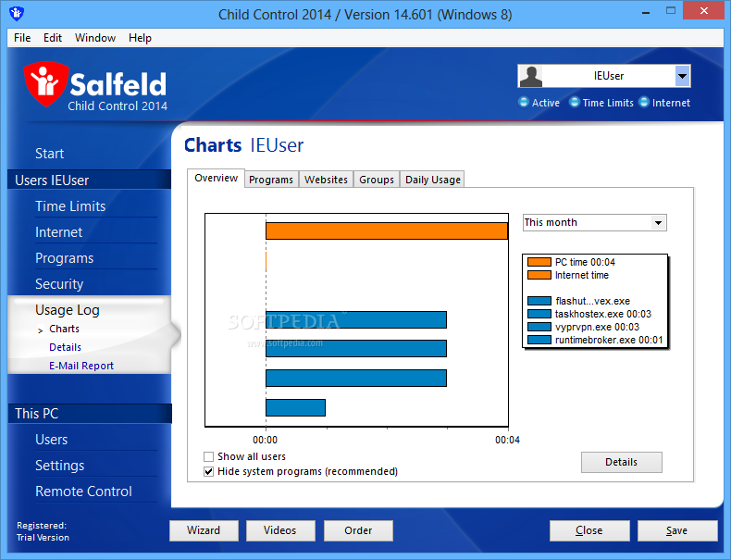
Task: Toggle Show all users checkbox
Action: 209,456
